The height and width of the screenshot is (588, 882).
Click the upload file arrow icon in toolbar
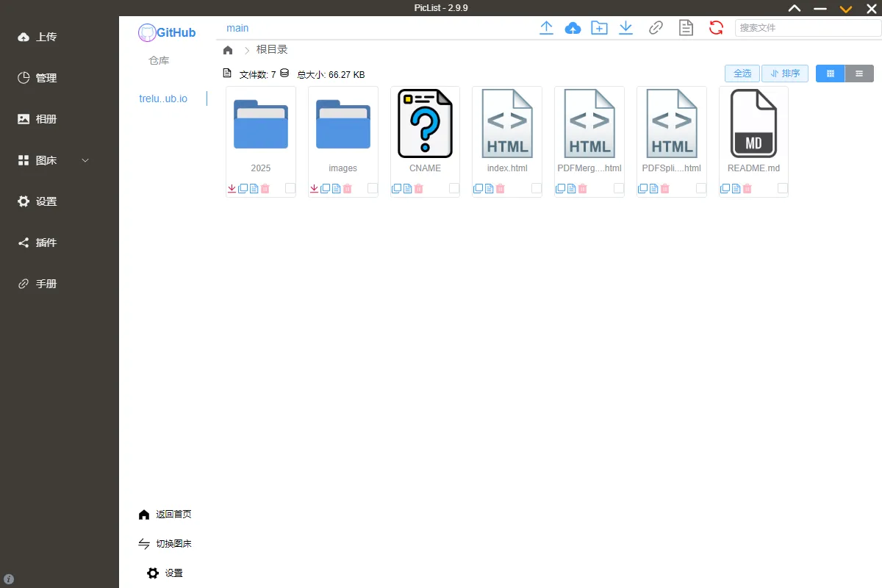tap(546, 28)
